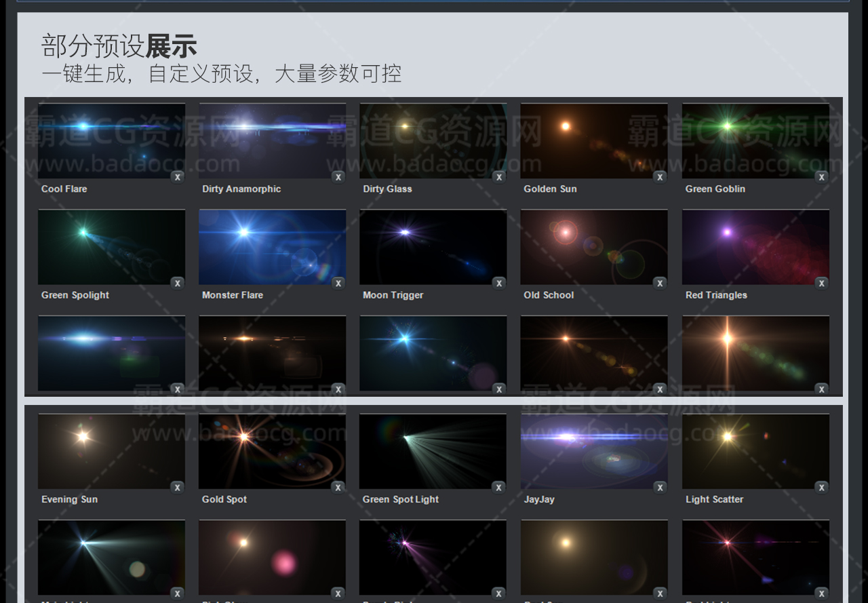Close the Green Goblin preset thumbnail
Screen dimensions: 868x603
(x=821, y=177)
